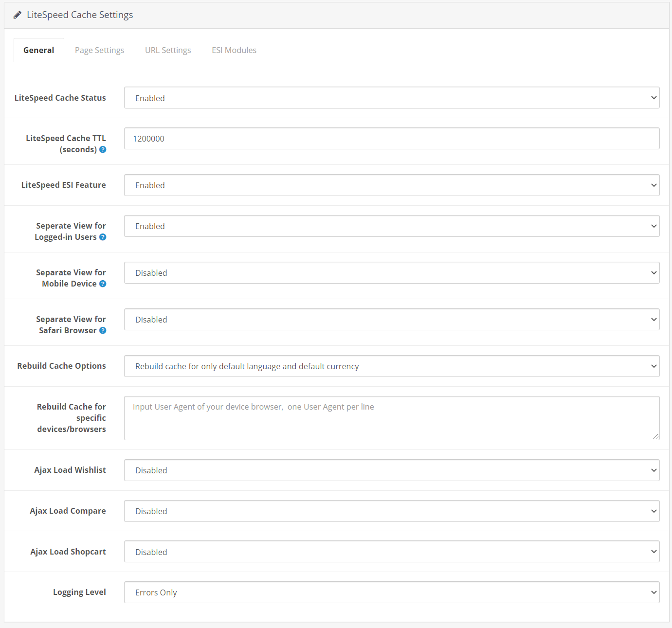This screenshot has height=628, width=672.
Task: Open the LiteSpeed Cache Status dropdown
Action: click(x=392, y=98)
